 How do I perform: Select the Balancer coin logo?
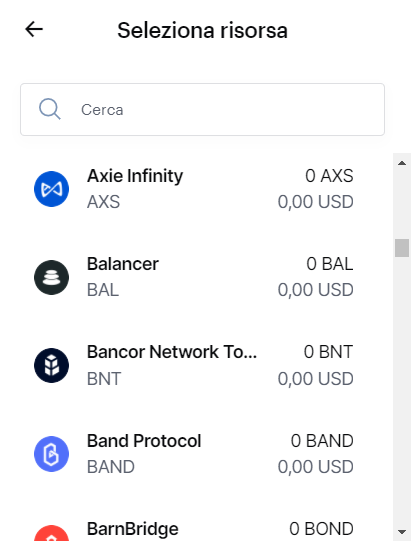(51, 277)
